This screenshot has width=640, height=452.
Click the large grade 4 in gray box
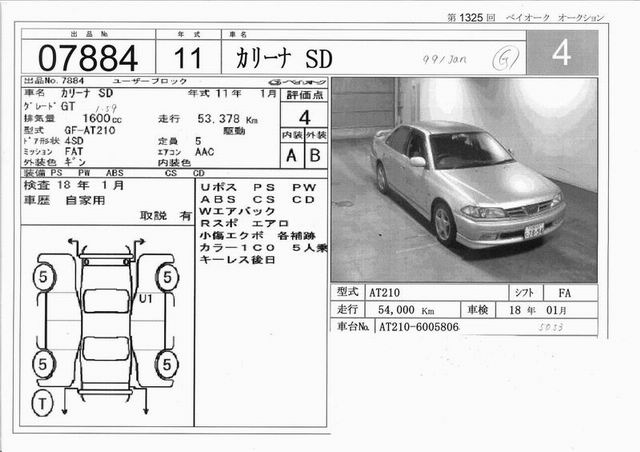point(561,52)
